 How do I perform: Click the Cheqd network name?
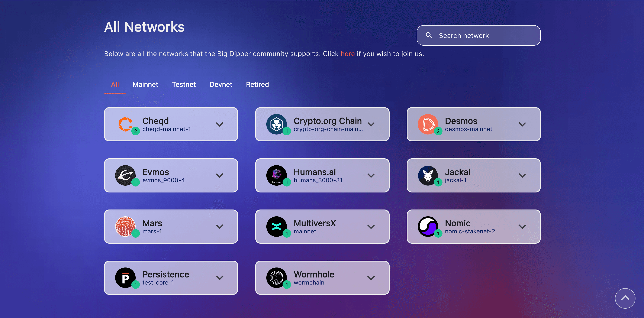tap(155, 121)
